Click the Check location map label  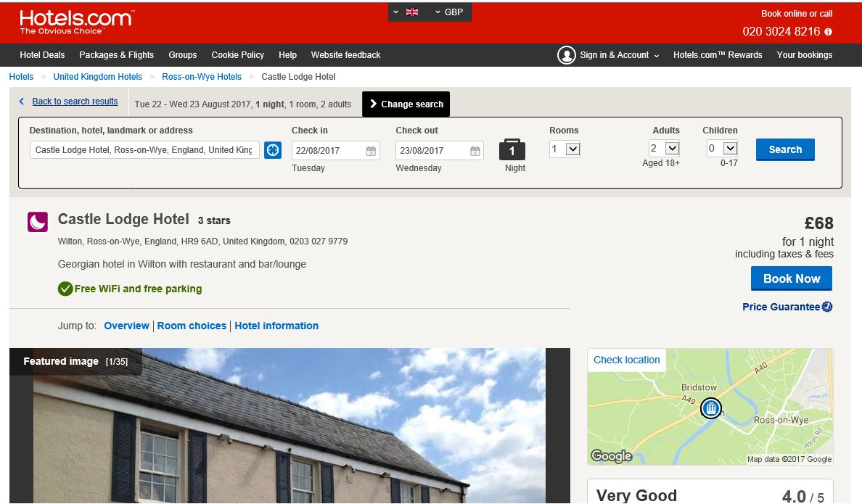(627, 360)
